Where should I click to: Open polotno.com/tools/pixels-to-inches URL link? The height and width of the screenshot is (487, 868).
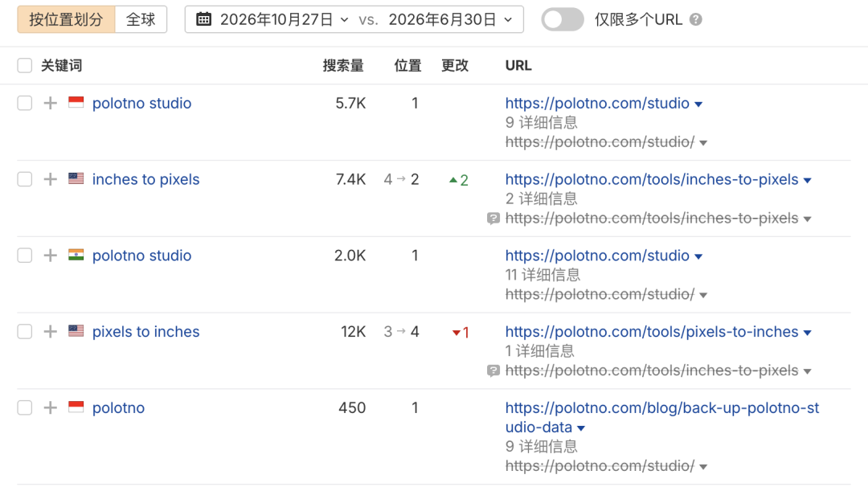(x=652, y=331)
